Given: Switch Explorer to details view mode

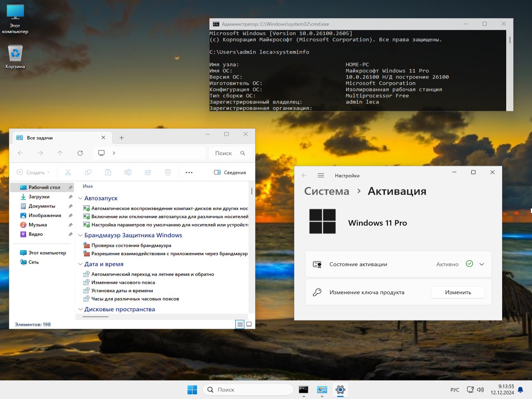Looking at the screenshot, I should coord(240,324).
